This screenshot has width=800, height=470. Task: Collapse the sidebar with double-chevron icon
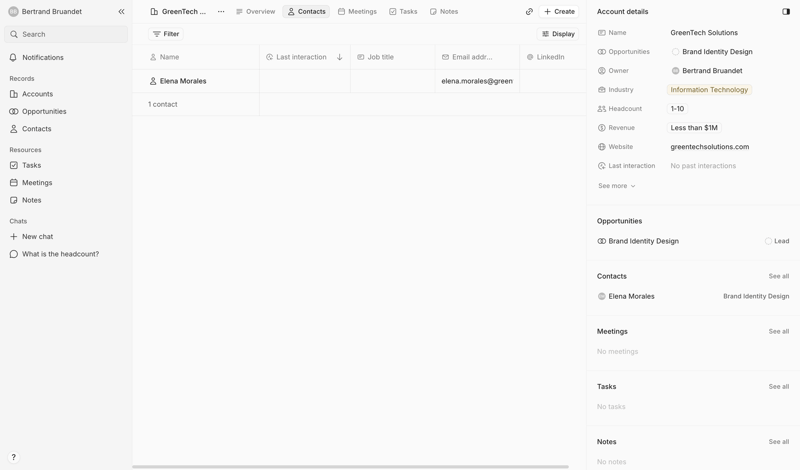(x=121, y=11)
